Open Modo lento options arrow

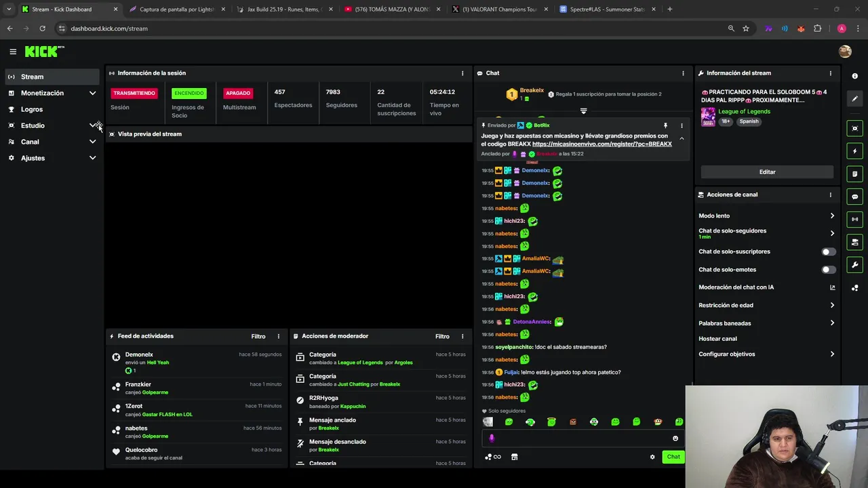pyautogui.click(x=832, y=216)
